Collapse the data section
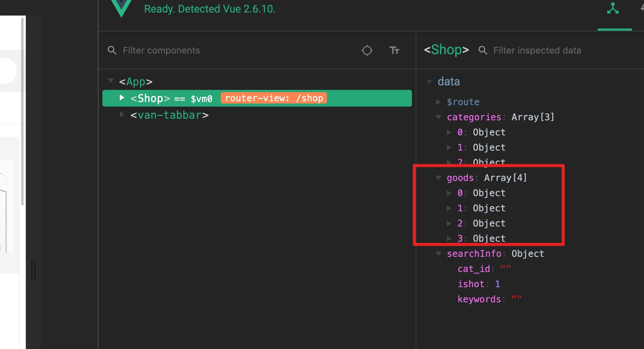This screenshot has width=644, height=349. [x=429, y=82]
